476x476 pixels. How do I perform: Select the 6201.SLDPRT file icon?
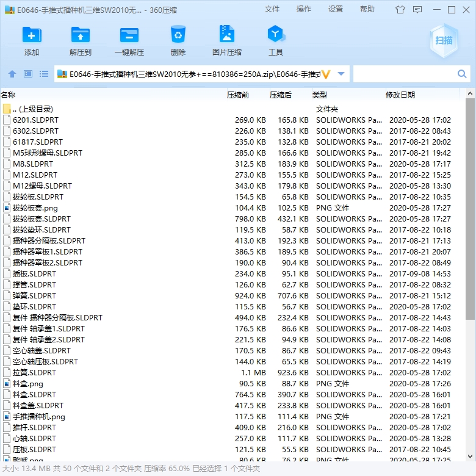(x=7, y=120)
